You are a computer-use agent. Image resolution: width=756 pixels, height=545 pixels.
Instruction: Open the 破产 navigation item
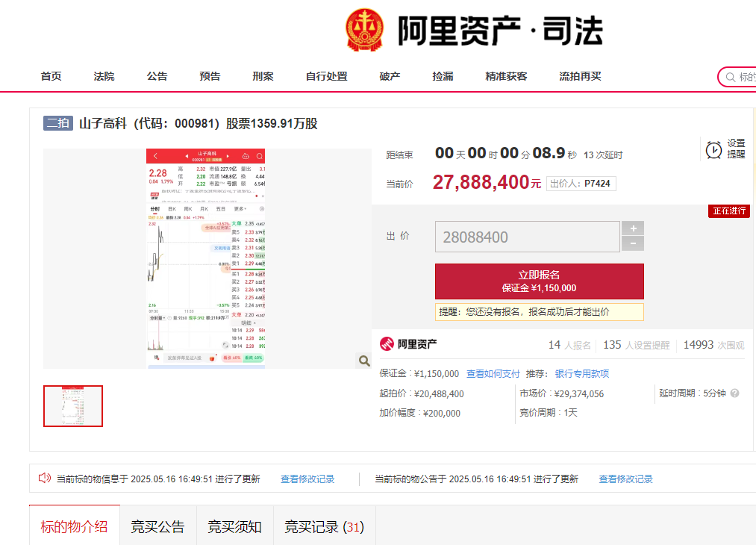coord(390,76)
